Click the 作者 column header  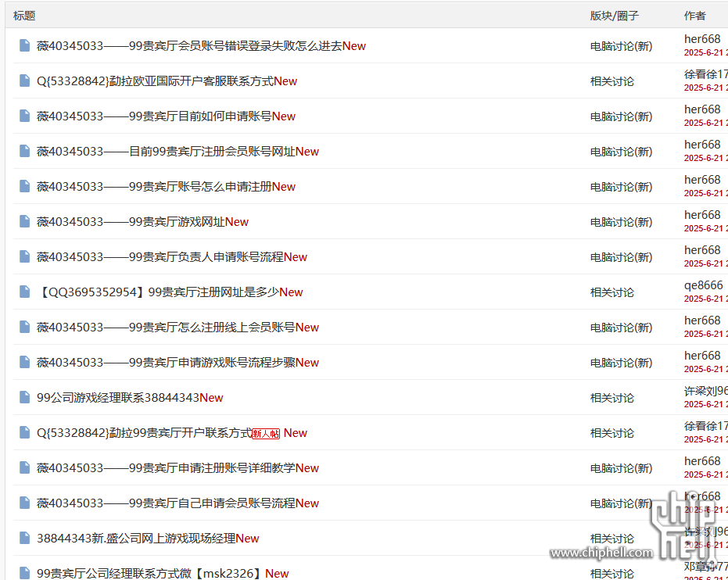(x=694, y=16)
